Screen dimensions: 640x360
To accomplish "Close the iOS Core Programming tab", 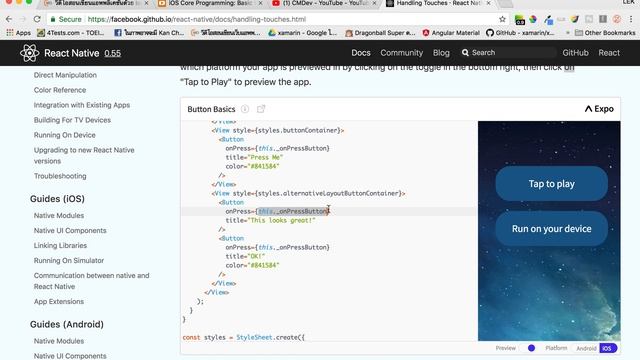I will [x=260, y=3].
